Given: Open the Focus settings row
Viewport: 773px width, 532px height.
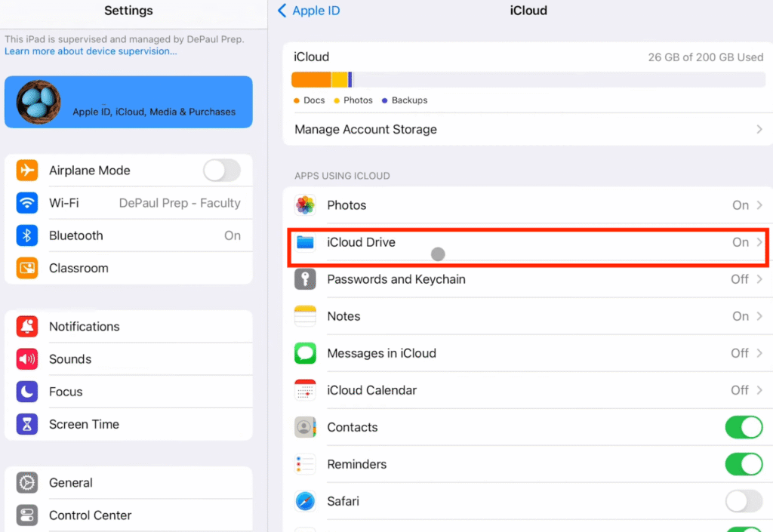Looking at the screenshot, I should click(128, 392).
